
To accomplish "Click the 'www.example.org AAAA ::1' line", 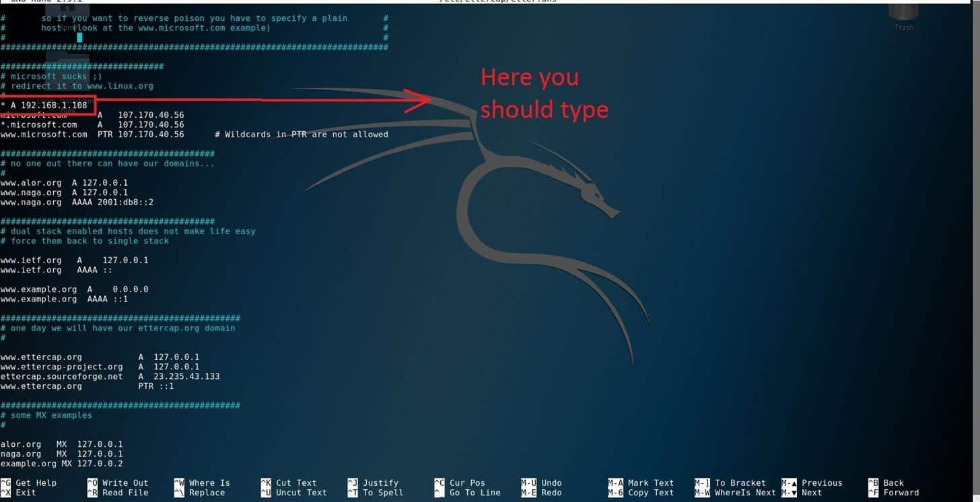I will click(x=65, y=299).
